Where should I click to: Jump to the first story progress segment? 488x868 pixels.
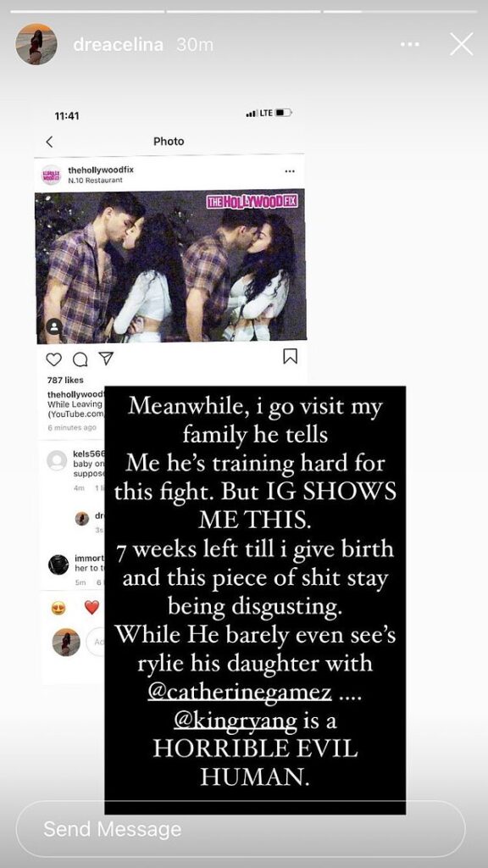click(x=87, y=11)
